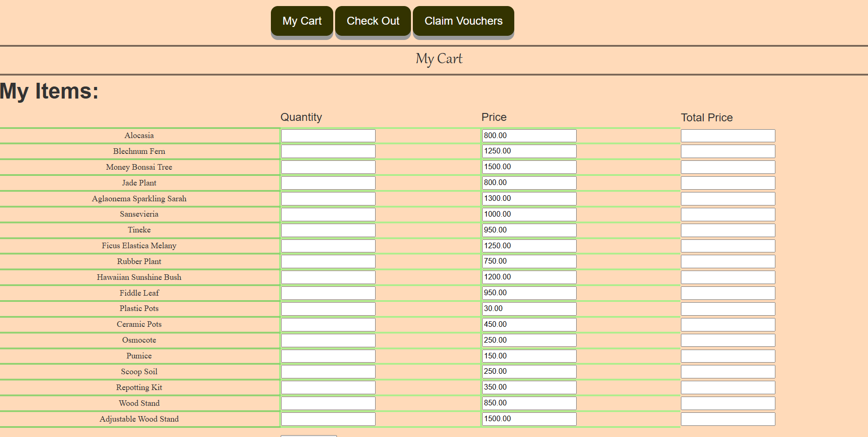Click the Osmocote quantity input
Viewport: 868px width, 437px height.
(328, 340)
